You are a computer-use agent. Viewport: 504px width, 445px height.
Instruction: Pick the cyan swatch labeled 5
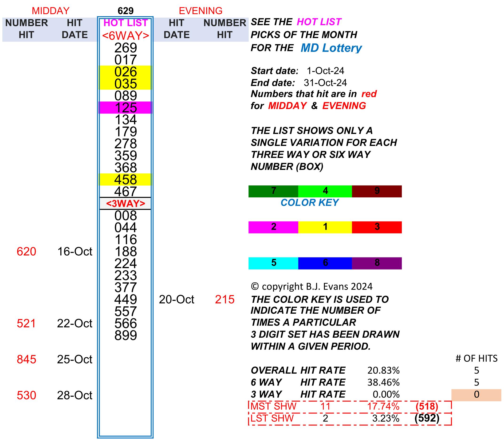point(273,263)
